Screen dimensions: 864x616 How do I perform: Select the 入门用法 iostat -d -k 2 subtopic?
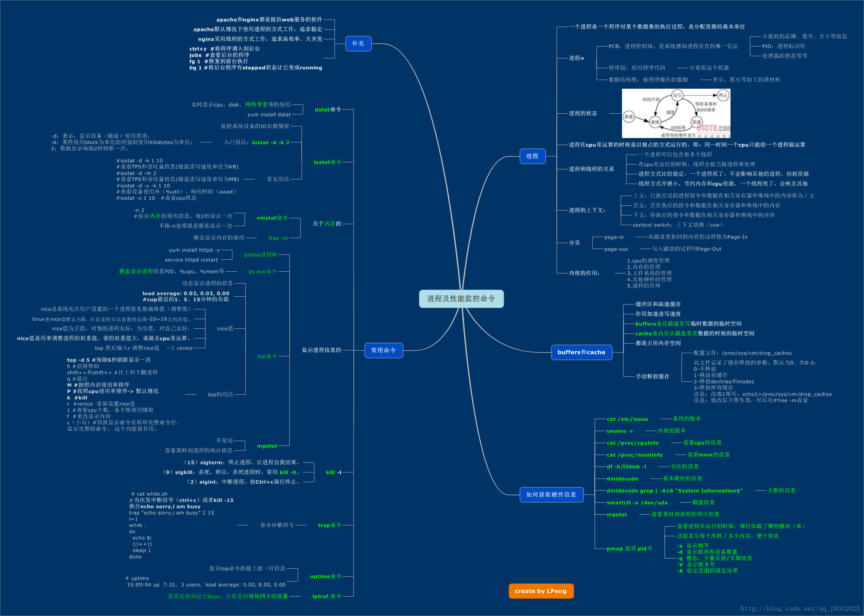pos(257,142)
